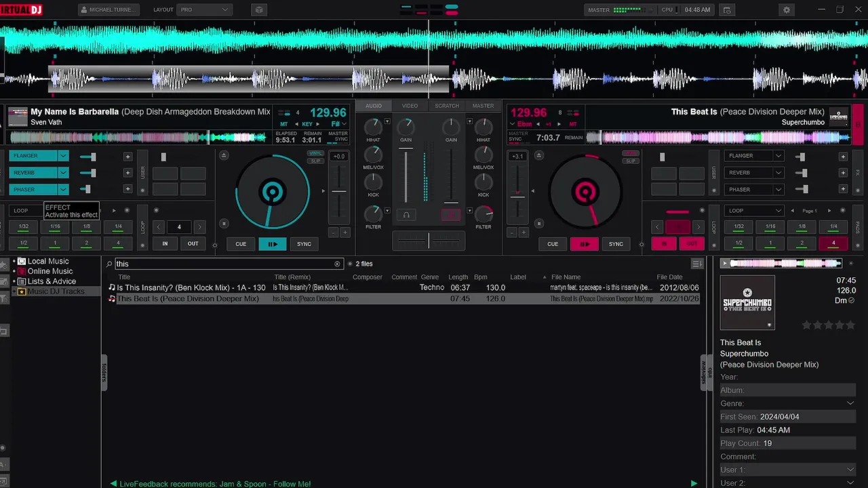The width and height of the screenshot is (868, 488).
Task: Toggle the FLANGER effect on the left deck
Action: (x=33, y=156)
